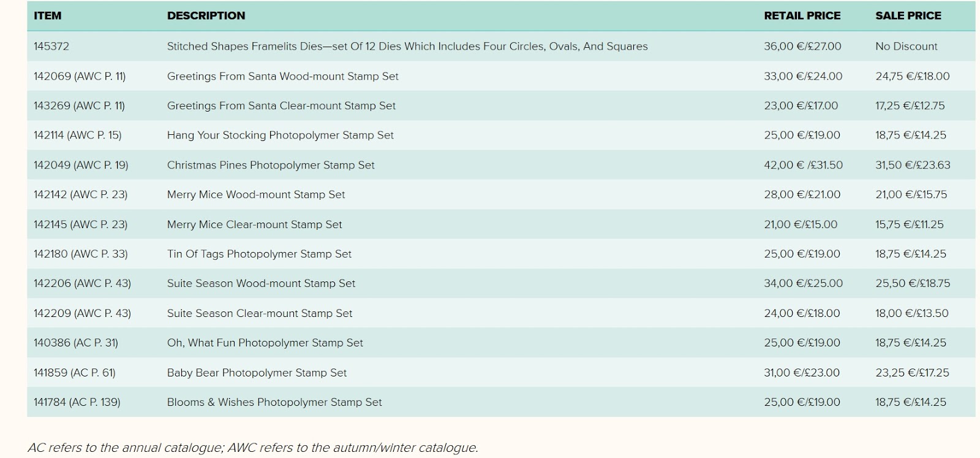The width and height of the screenshot is (980, 458).
Task: Click retail price 36,00 €/£27.00
Action: [x=802, y=46]
